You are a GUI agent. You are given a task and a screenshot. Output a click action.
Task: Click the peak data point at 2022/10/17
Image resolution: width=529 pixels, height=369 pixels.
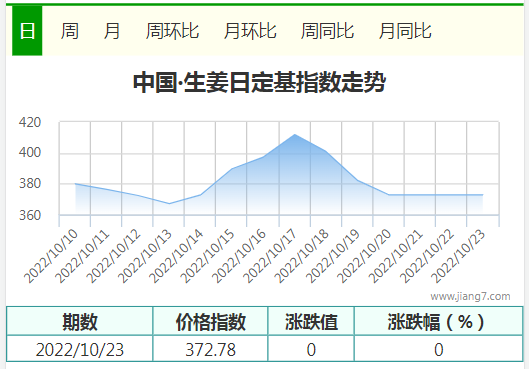[x=295, y=135]
